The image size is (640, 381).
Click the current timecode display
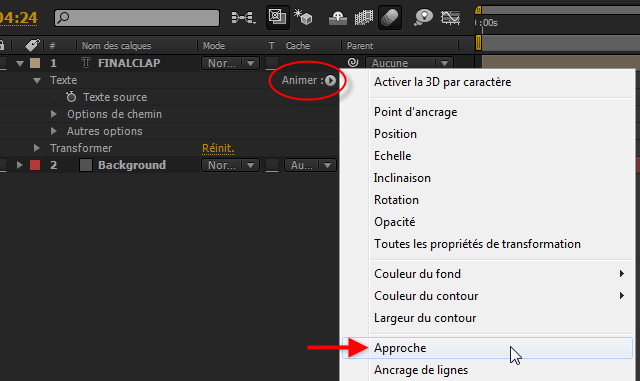18,18
